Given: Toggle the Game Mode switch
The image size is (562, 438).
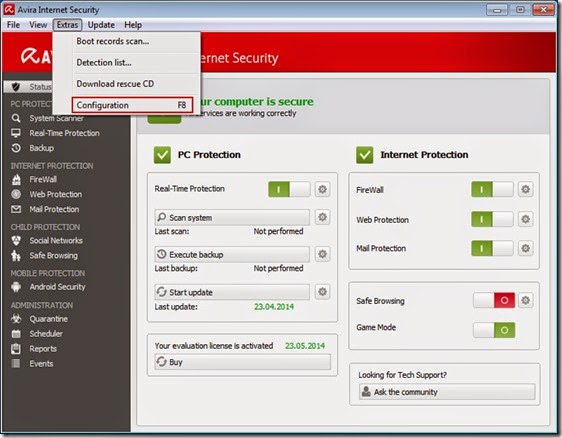Looking at the screenshot, I should (x=494, y=330).
